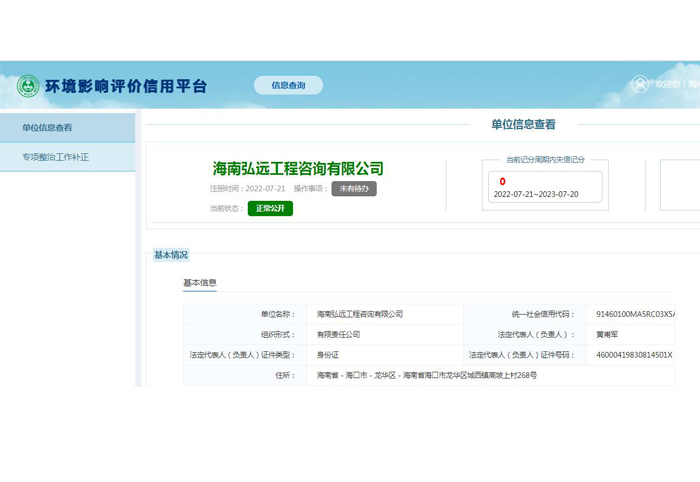This screenshot has width=700, height=482.
Task: Click the 基本情况 section header
Action: point(170,255)
